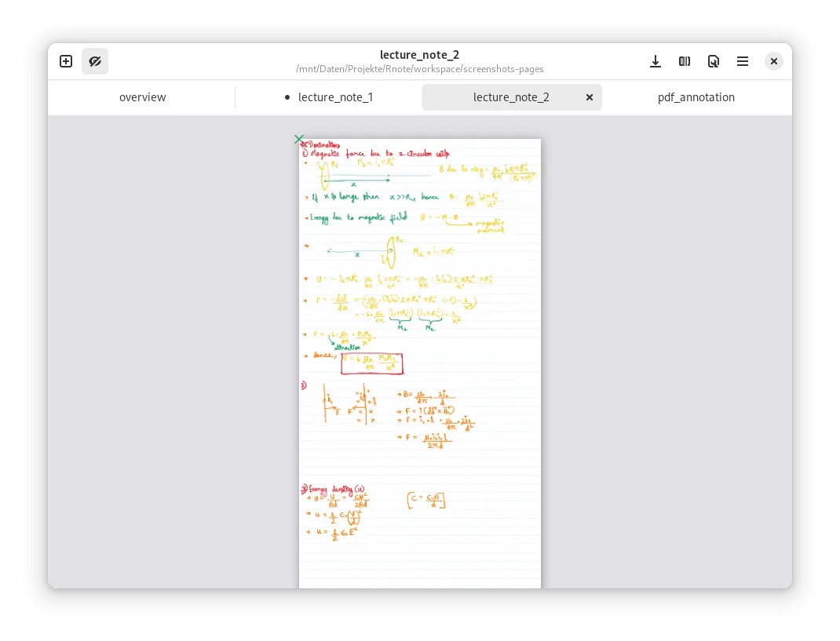Close the lecture_note_2 tab
The width and height of the screenshot is (840, 641).
pos(590,97)
